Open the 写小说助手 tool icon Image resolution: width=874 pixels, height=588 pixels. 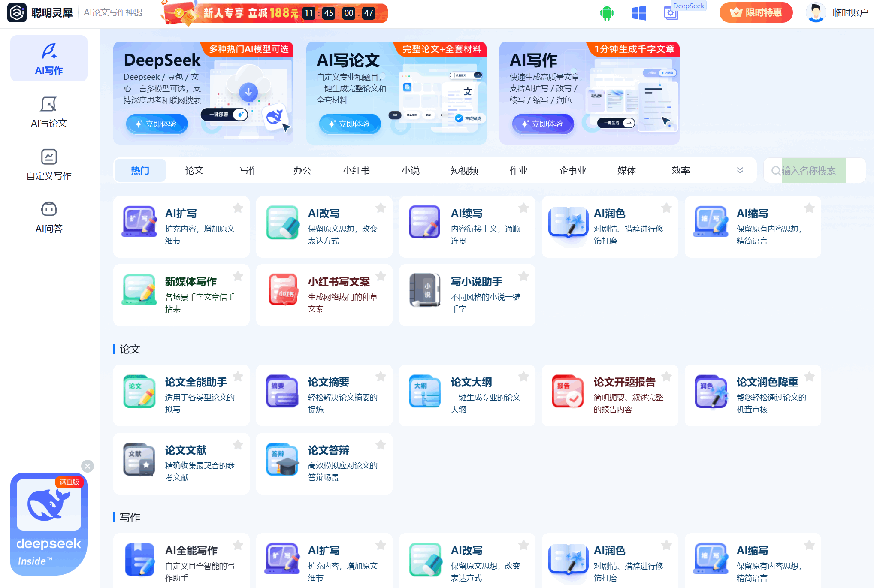click(425, 290)
